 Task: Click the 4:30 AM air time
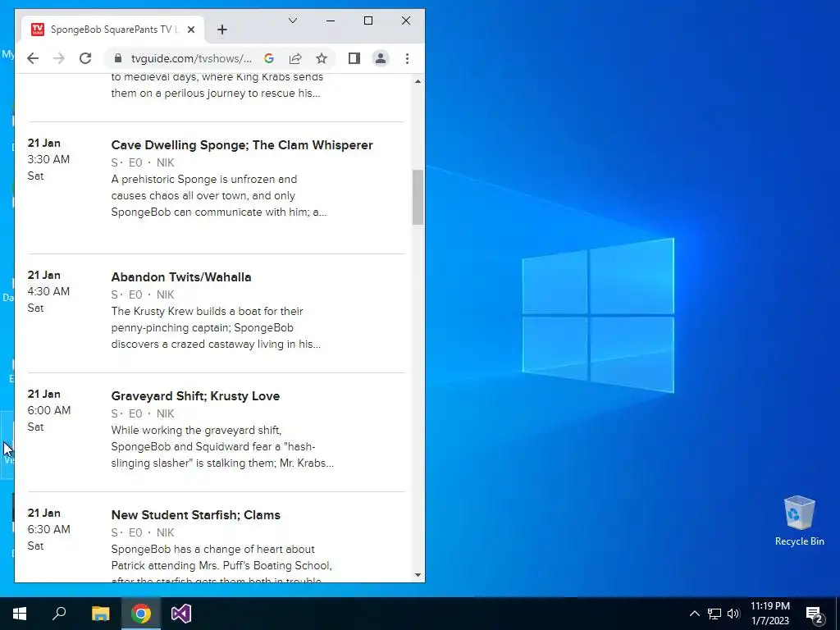pyautogui.click(x=48, y=291)
